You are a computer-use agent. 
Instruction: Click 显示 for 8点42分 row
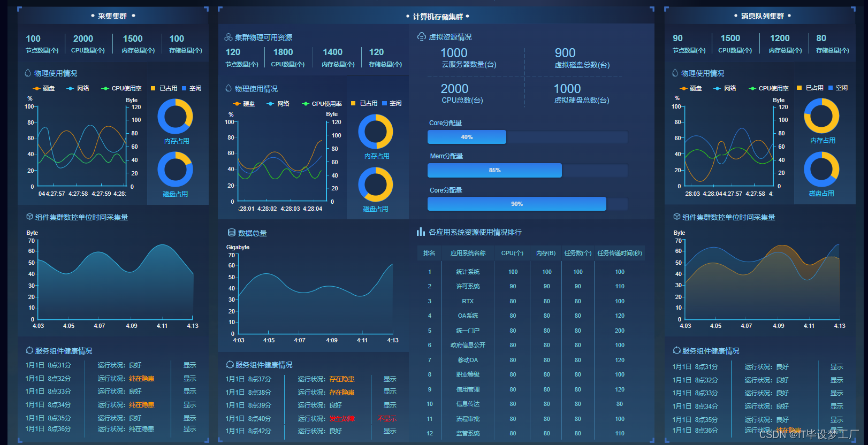[x=390, y=431]
